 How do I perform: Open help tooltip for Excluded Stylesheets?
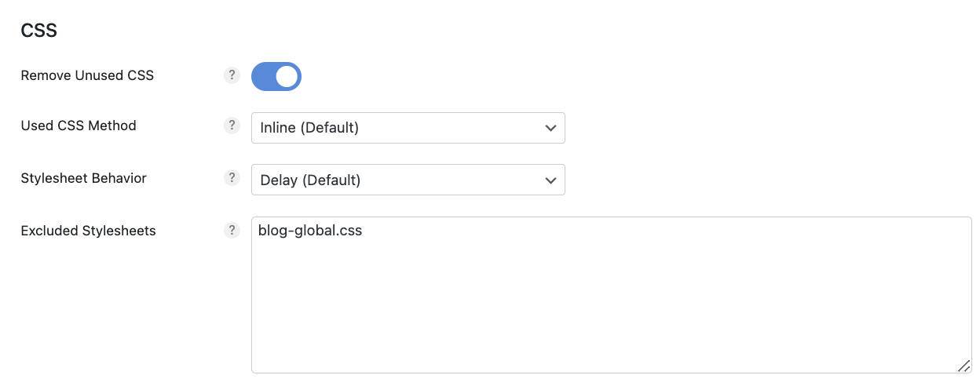[x=232, y=230]
